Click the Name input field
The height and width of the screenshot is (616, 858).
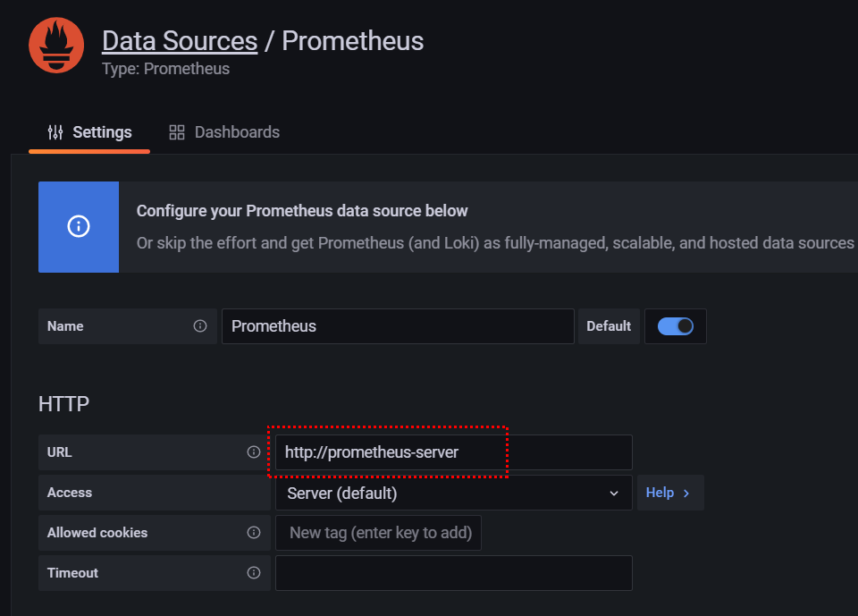pos(398,326)
